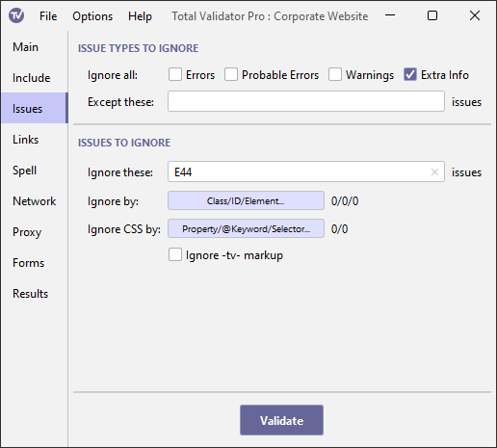The image size is (497, 448).
Task: Open the Proxy settings tab
Action: [35, 232]
